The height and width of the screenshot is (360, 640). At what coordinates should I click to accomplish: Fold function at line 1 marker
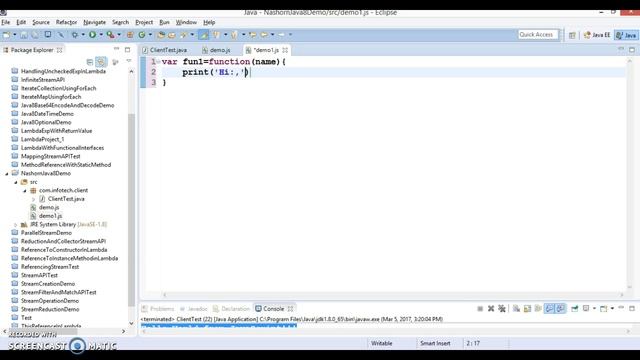point(158,62)
